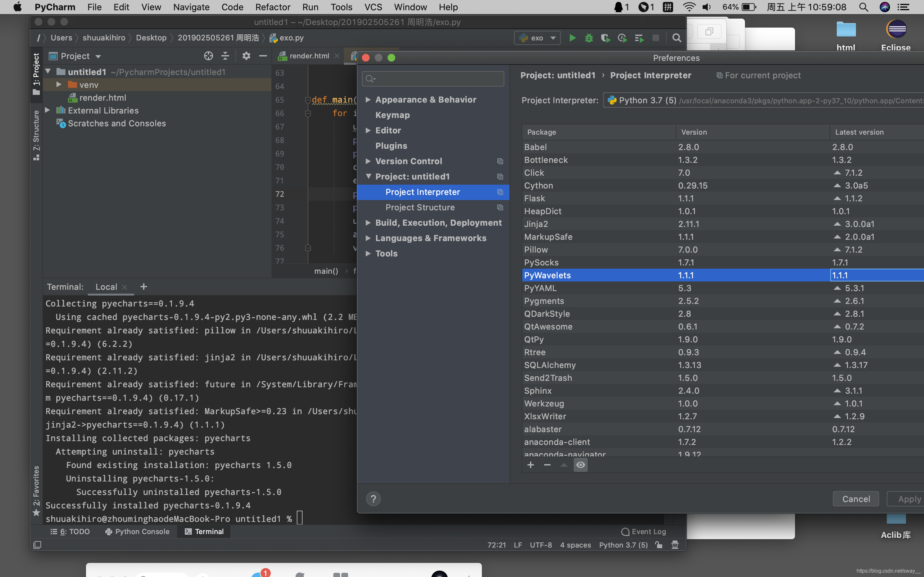Open Project Structure settings page
Screen dimensions: 924x577
[x=420, y=207]
